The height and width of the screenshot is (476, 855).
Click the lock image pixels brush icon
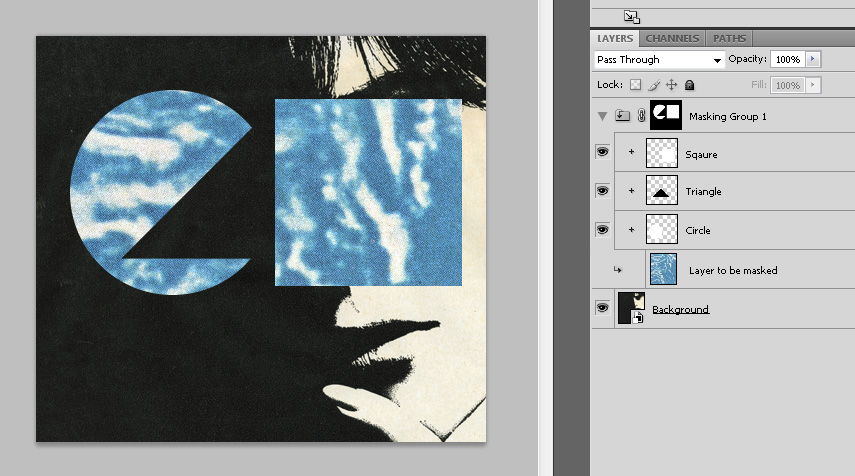(654, 86)
